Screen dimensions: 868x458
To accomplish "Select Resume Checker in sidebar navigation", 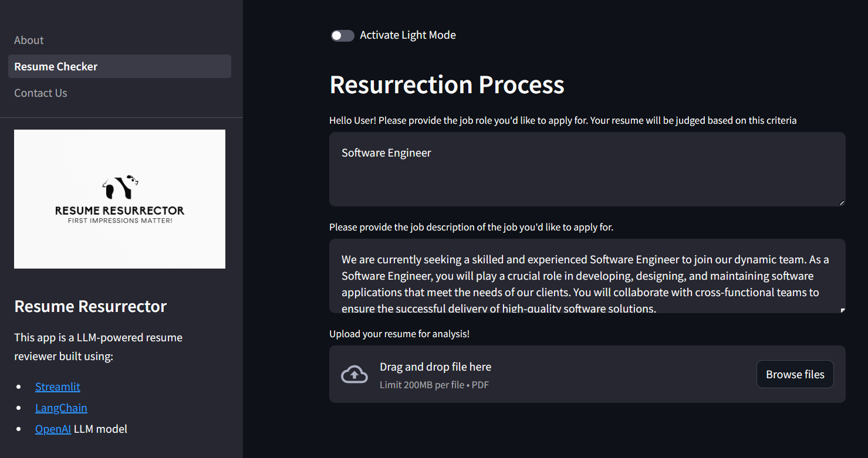I will pos(120,66).
